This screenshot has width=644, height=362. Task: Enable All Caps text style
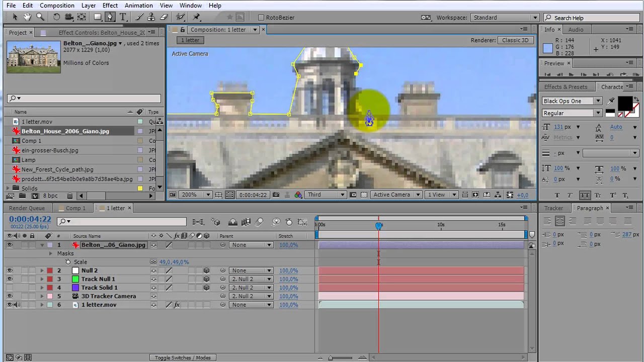point(585,195)
